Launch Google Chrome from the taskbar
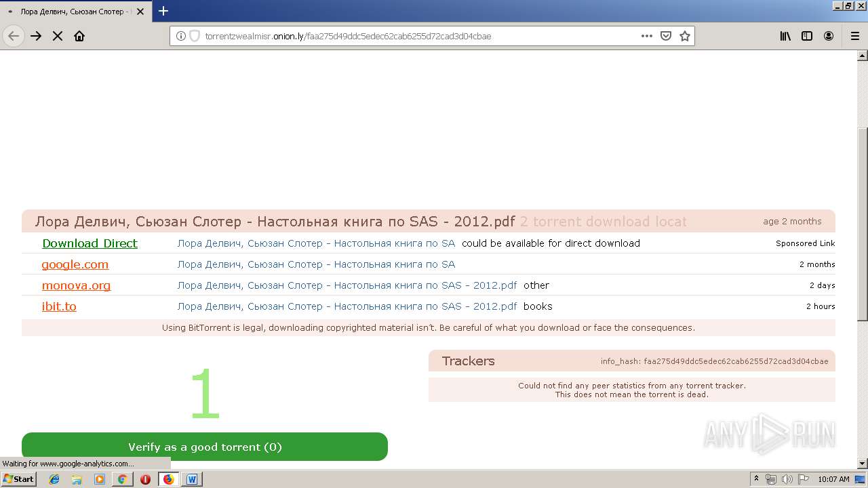The image size is (868, 488). point(122,479)
